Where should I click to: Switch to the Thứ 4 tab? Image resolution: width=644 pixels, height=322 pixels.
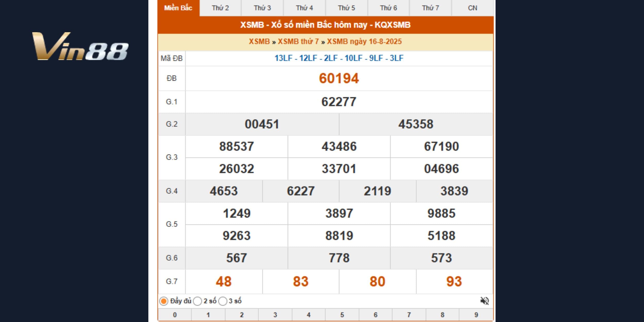(x=304, y=8)
